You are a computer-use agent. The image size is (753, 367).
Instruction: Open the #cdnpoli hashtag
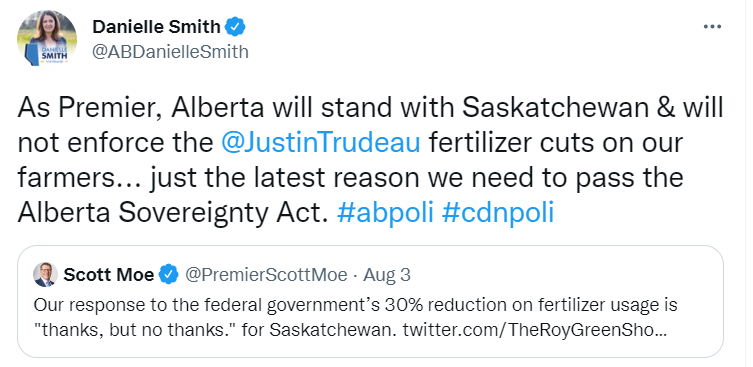point(498,213)
